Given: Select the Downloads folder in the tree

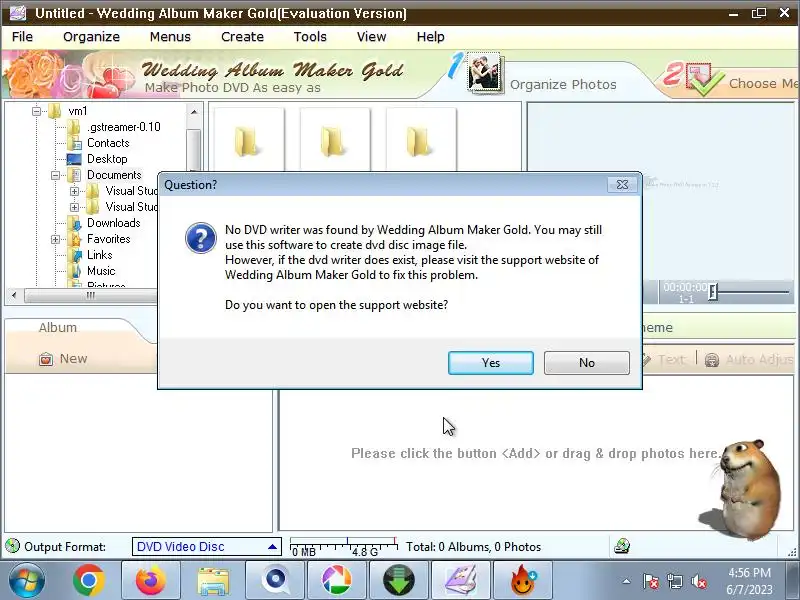Looking at the screenshot, I should pos(113,223).
